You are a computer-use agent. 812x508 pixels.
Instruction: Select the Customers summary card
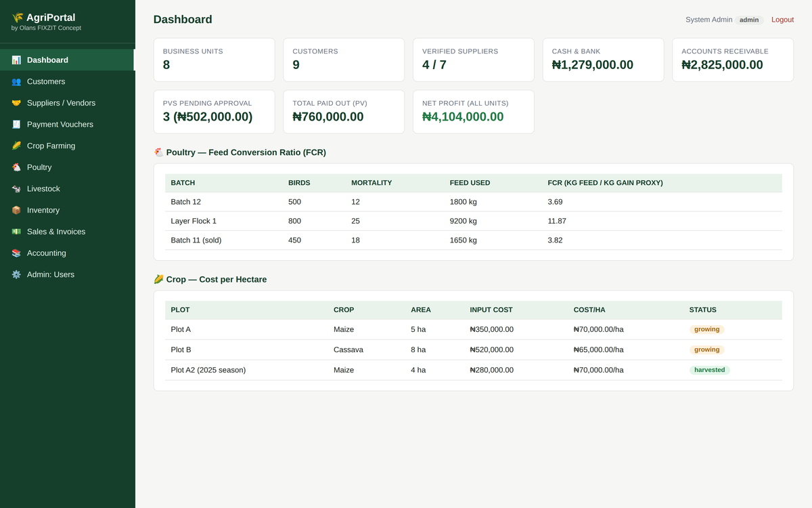pos(344,60)
